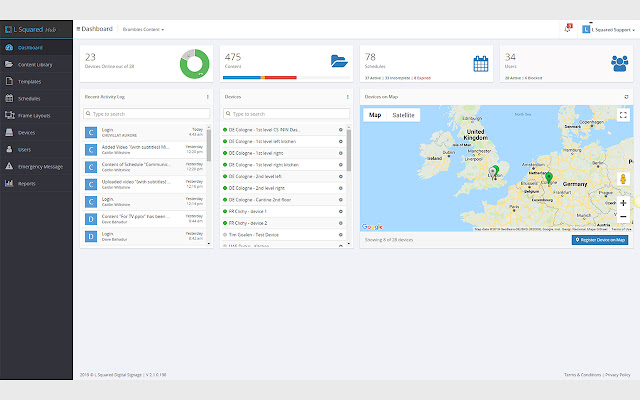Open the Privacy Policy link
This screenshot has height=400, width=640.
[x=617, y=374]
